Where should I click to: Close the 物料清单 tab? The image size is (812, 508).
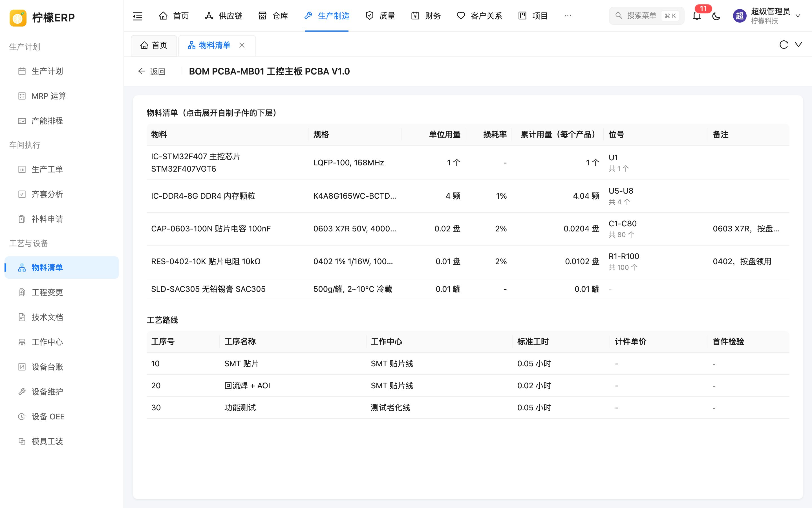[x=242, y=45]
